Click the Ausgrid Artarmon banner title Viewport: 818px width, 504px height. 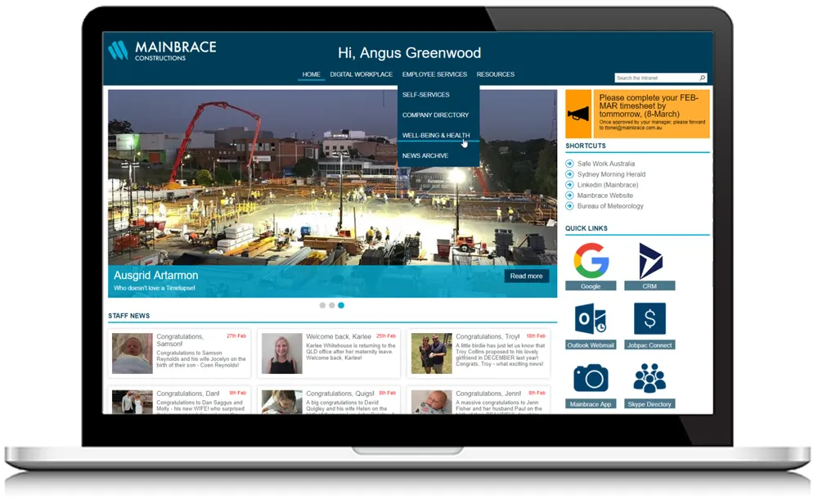[156, 275]
